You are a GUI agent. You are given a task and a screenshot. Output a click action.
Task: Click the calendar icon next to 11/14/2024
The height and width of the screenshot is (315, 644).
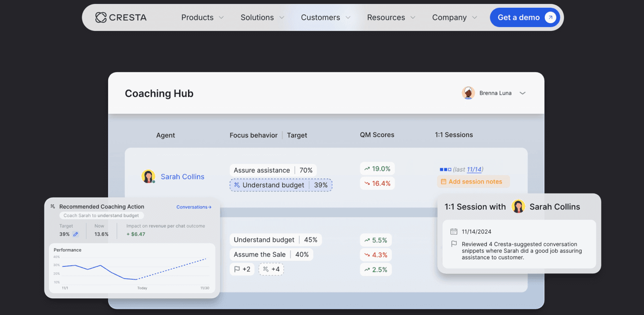[x=454, y=232]
